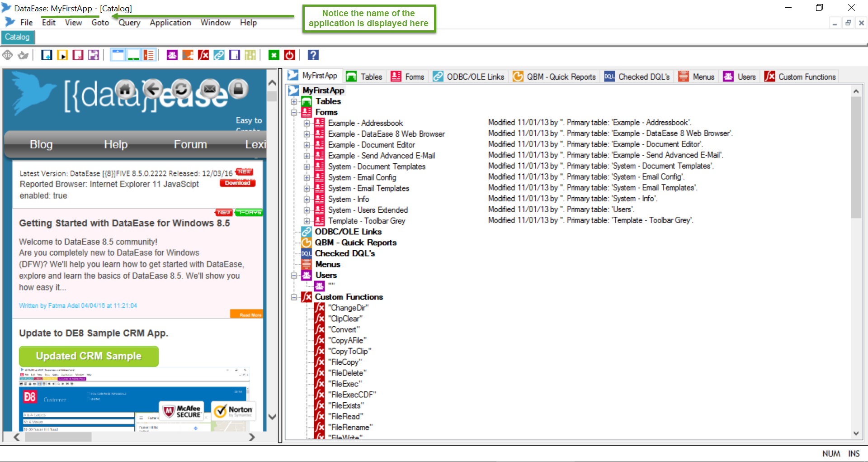This screenshot has height=462, width=868.
Task: Click the new document toolbar icon
Action: tap(47, 55)
